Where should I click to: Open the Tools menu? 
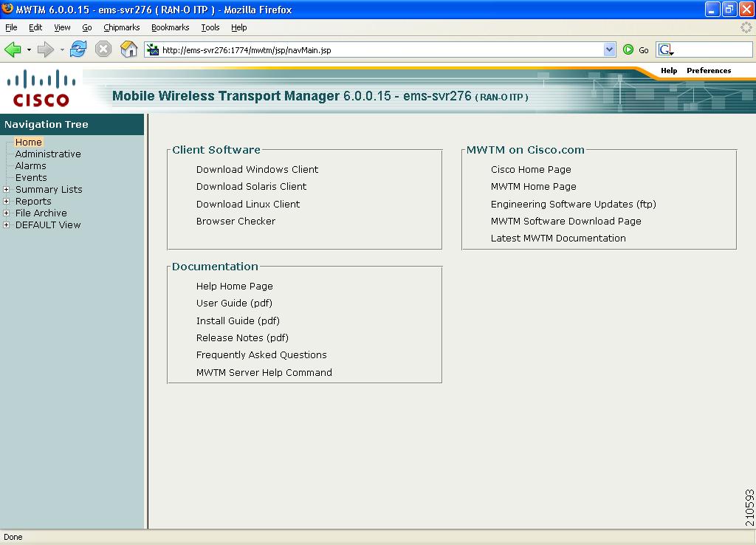click(x=210, y=27)
